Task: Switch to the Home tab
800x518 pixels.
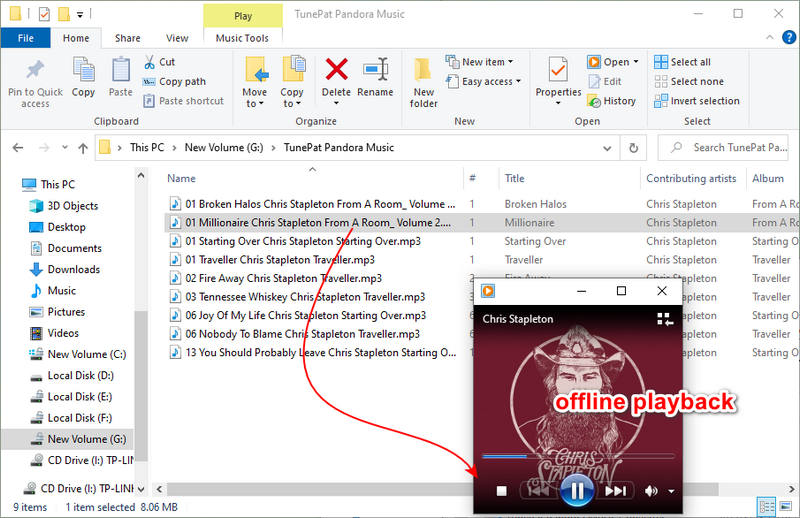Action: (x=76, y=38)
